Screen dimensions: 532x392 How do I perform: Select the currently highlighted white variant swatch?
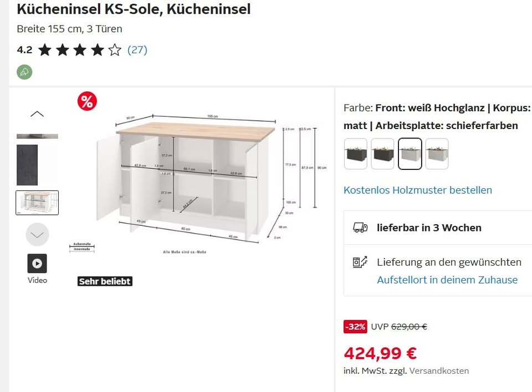point(410,153)
